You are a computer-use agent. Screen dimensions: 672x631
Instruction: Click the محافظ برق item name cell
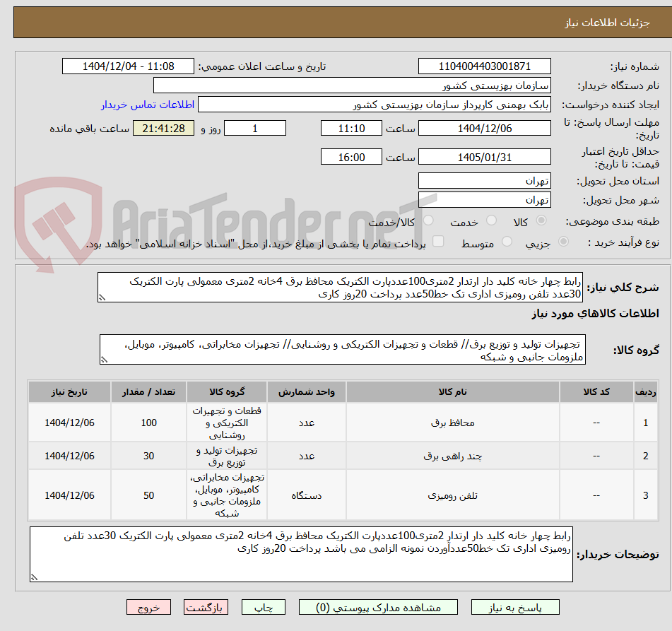tap(452, 423)
